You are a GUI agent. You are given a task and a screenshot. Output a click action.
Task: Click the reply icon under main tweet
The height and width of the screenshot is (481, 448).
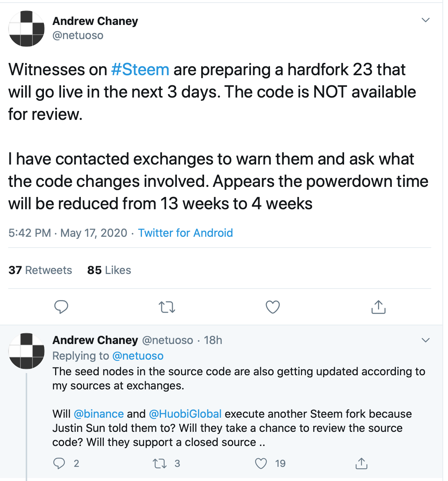pyautogui.click(x=61, y=307)
